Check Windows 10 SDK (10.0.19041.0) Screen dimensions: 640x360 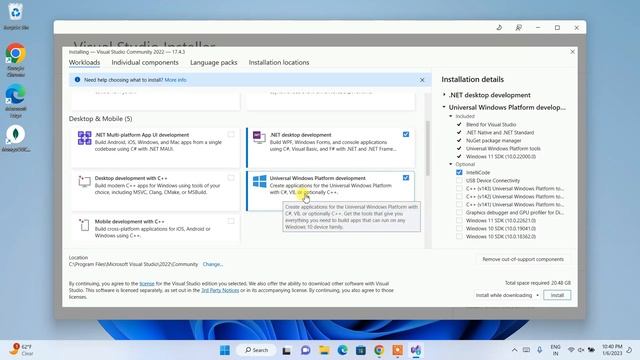(459, 229)
